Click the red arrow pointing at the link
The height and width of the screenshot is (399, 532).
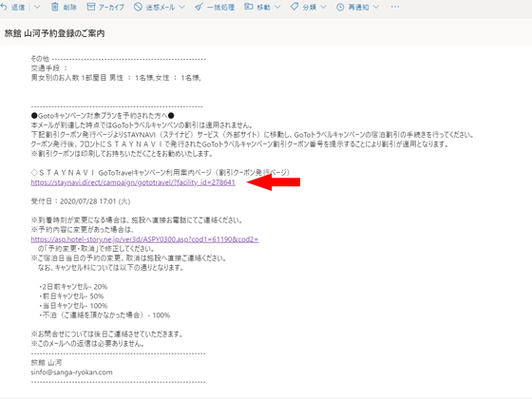274,182
